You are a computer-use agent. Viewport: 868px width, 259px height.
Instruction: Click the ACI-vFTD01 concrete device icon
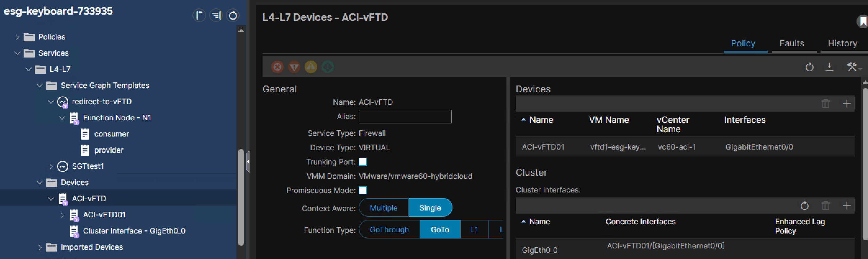(74, 215)
